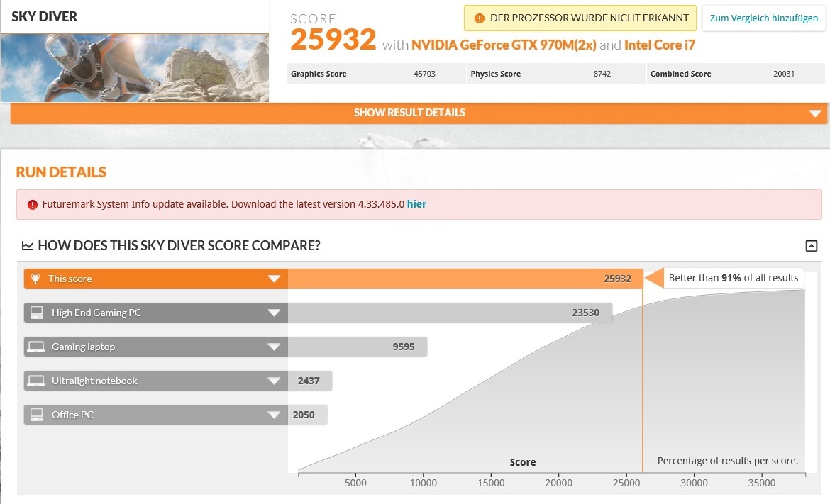The width and height of the screenshot is (830, 504).
Task: Click the white arrow on result details bar
Action: (x=814, y=113)
